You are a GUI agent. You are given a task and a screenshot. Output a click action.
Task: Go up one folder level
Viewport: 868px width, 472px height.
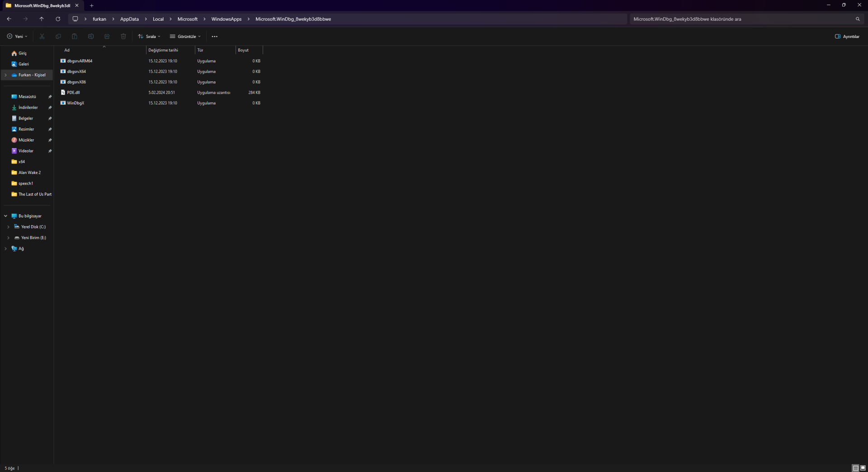point(42,19)
